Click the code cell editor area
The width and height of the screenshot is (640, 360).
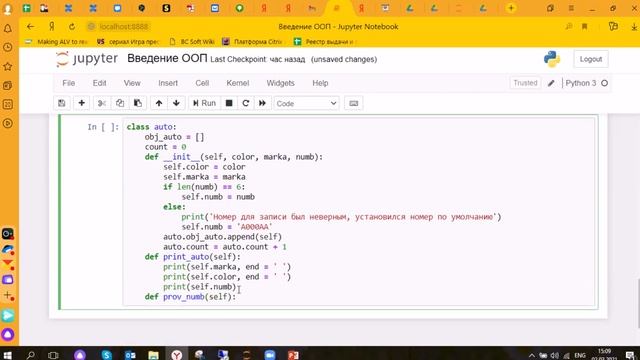pos(359,211)
